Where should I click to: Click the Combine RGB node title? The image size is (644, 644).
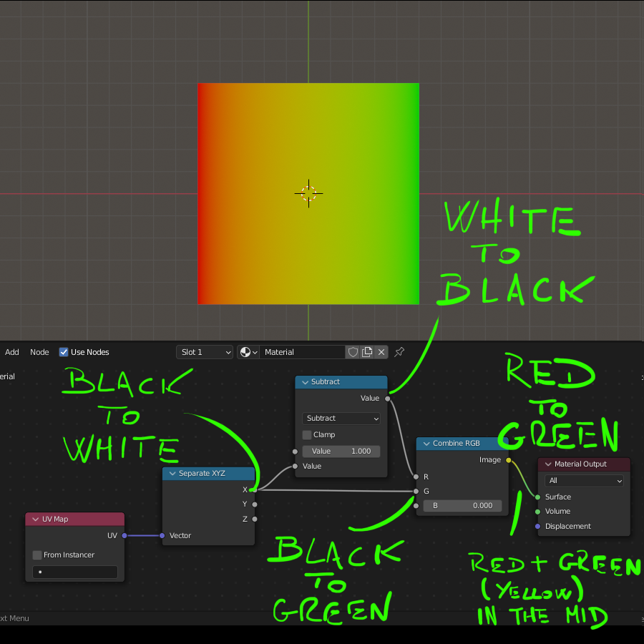457,444
